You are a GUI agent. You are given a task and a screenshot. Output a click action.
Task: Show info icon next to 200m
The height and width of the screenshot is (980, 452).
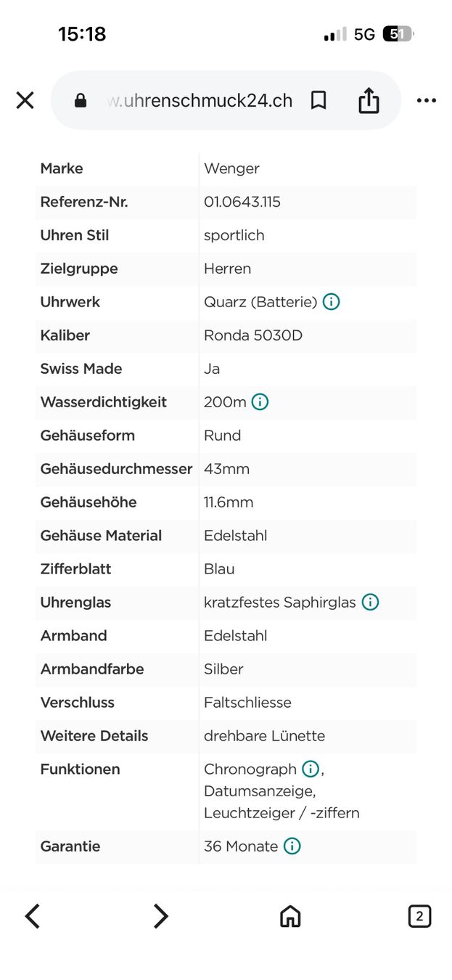[260, 402]
